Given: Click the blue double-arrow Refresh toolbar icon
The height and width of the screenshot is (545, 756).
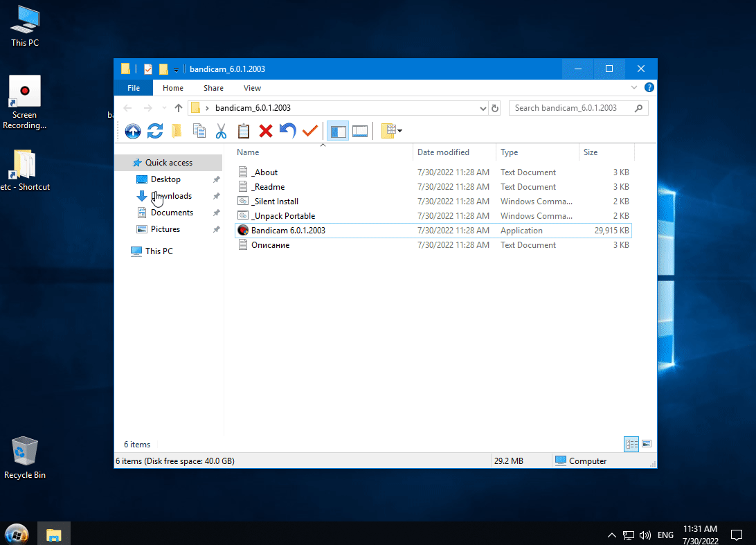Looking at the screenshot, I should coord(155,131).
